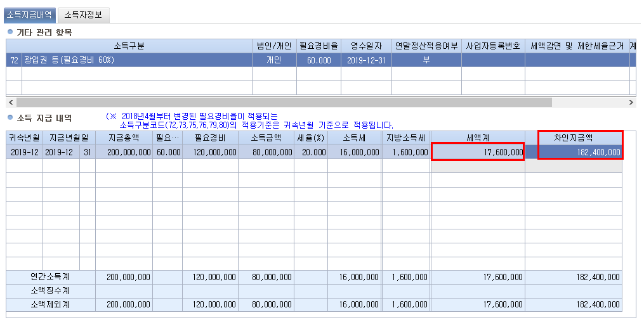Click the 차인지급액 cell showing 182,400,000
644x334 pixels.
click(579, 152)
